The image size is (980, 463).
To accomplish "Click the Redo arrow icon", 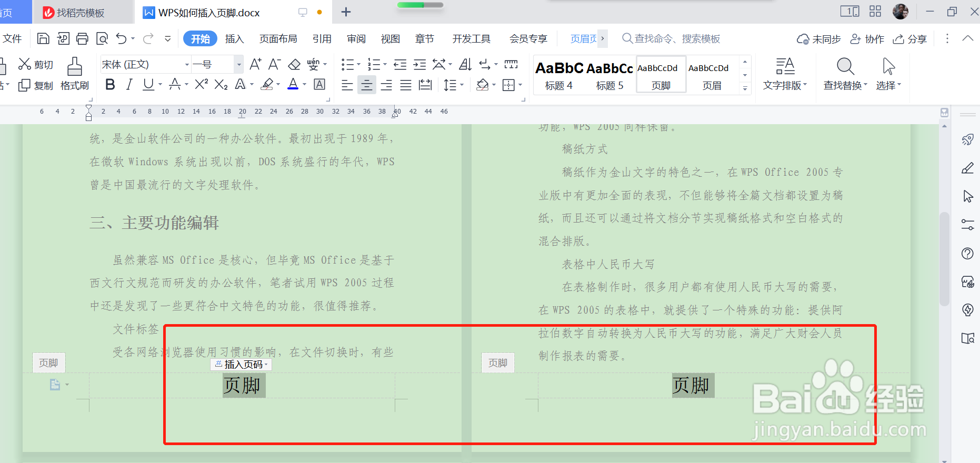I will (148, 38).
